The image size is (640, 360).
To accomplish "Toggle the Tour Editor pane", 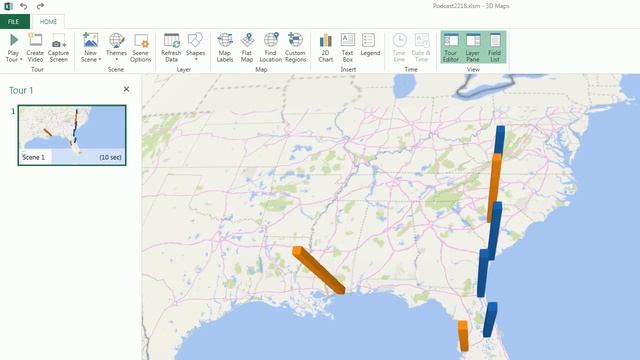I will (451, 48).
